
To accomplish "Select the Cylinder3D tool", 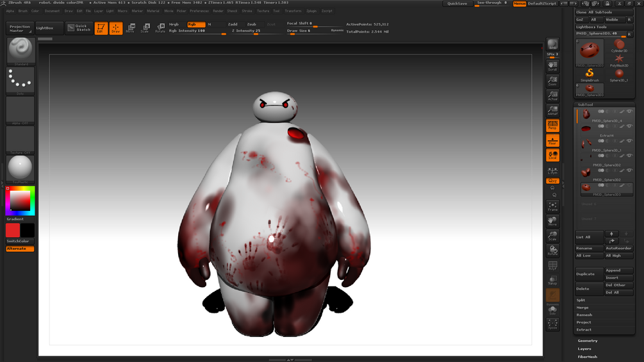I will click(619, 45).
